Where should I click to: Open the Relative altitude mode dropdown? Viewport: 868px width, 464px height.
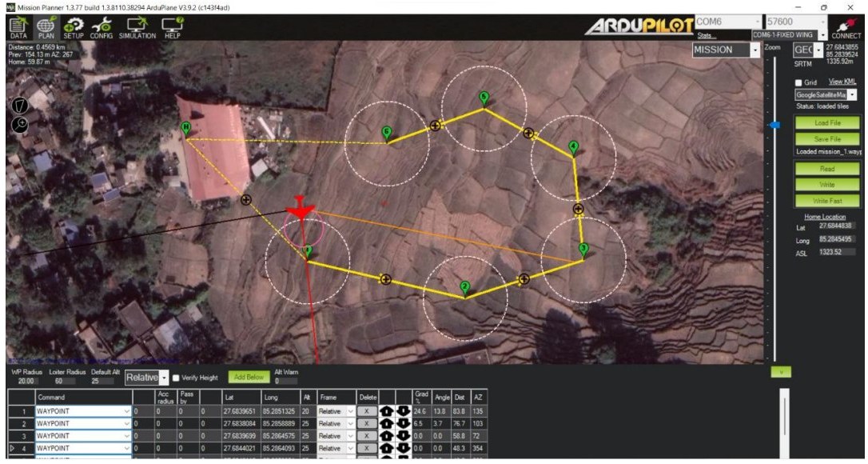click(147, 378)
